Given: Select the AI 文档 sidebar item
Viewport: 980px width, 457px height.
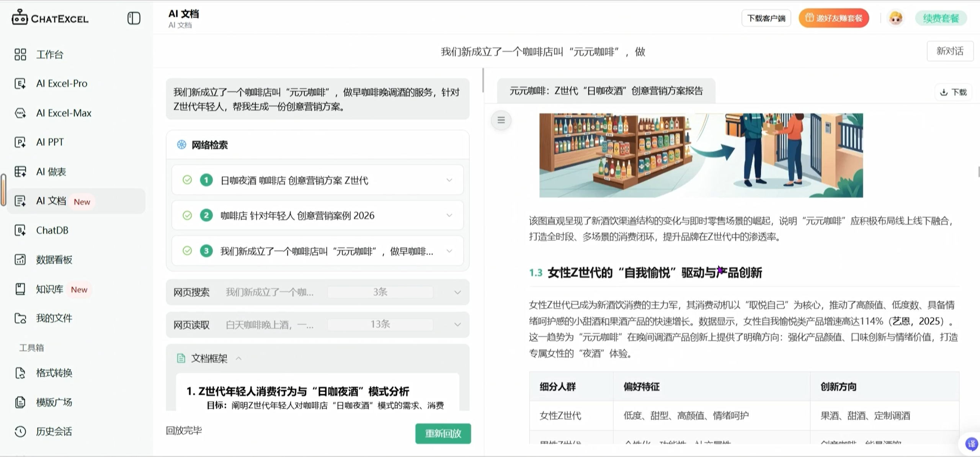Looking at the screenshot, I should (x=77, y=201).
